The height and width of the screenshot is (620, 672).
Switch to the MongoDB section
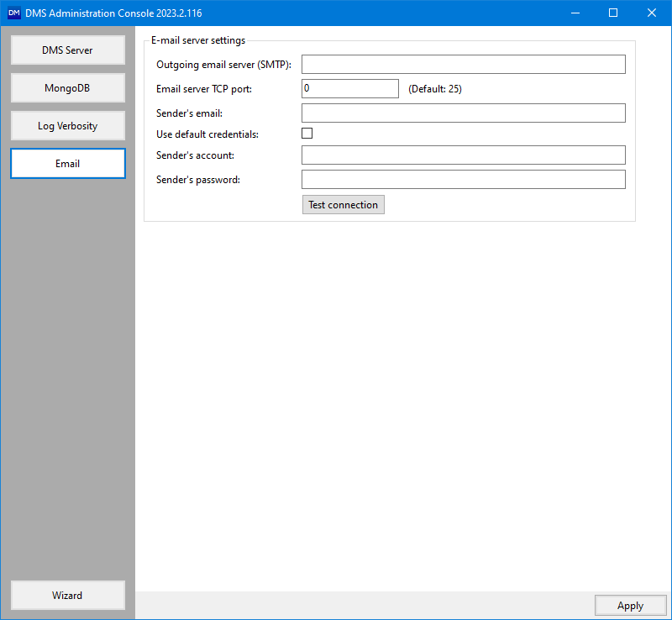pos(68,88)
